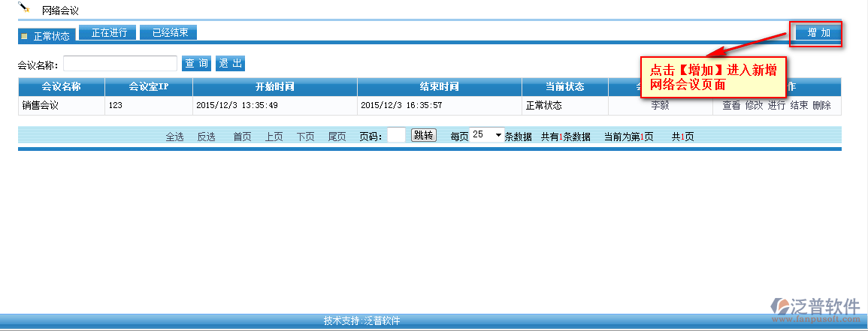Click the 增加 button to add meeting
The height and width of the screenshot is (331, 868).
point(818,32)
